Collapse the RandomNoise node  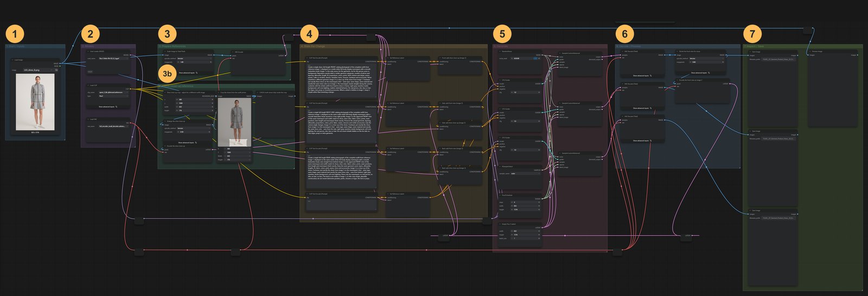[500, 52]
